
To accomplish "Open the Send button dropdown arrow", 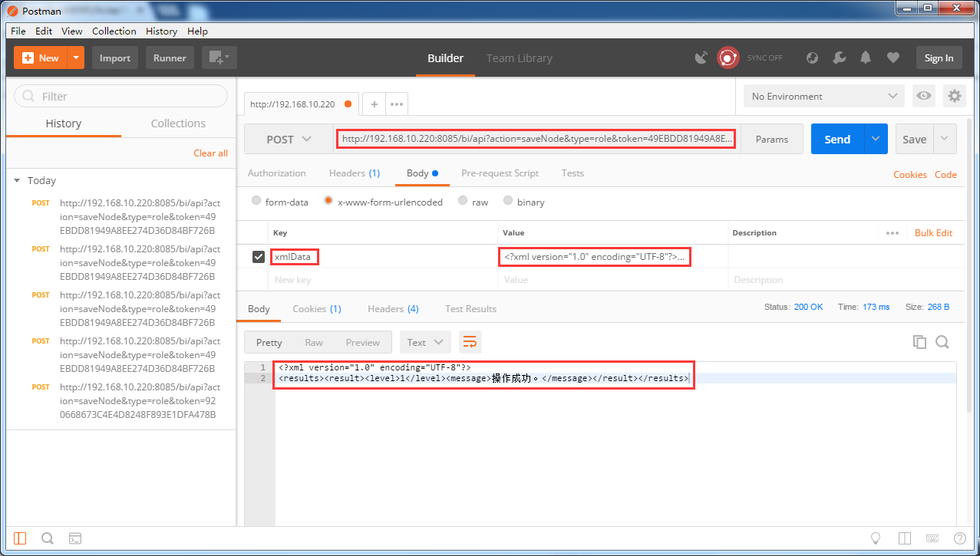I will (x=876, y=140).
